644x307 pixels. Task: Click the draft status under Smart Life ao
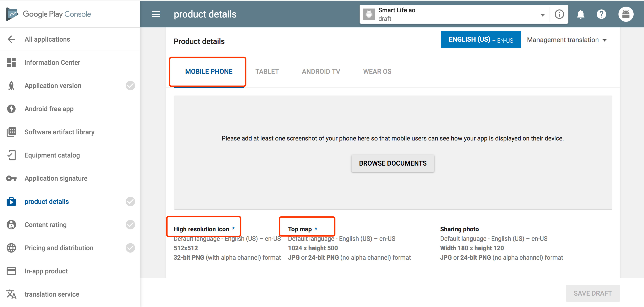pyautogui.click(x=384, y=19)
